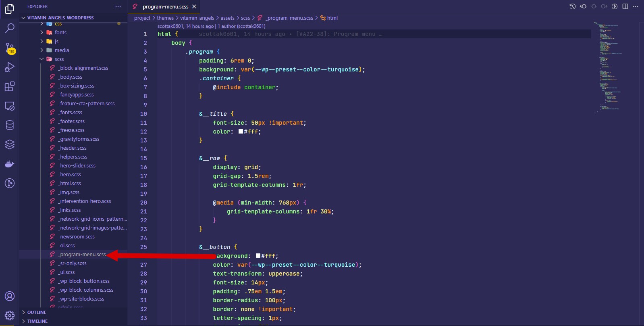This screenshot has width=644, height=326.
Task: Expand the OUTLINE section
Action: (x=36, y=312)
